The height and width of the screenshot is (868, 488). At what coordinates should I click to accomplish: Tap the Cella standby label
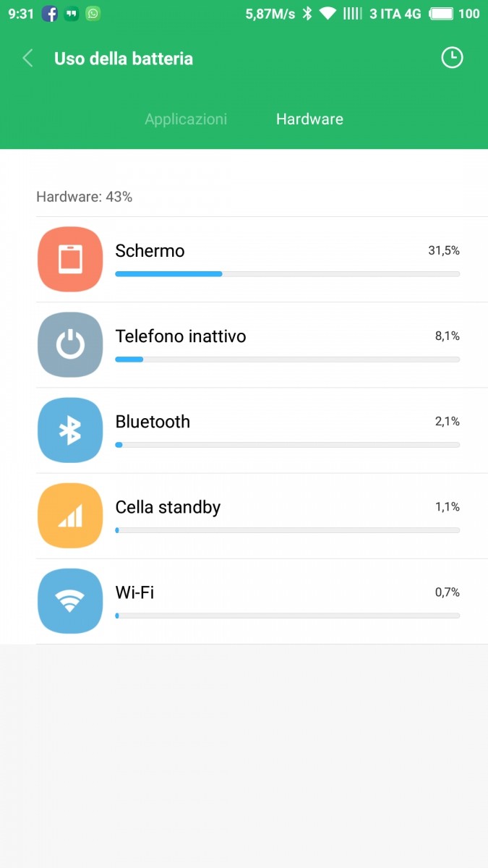(x=168, y=507)
